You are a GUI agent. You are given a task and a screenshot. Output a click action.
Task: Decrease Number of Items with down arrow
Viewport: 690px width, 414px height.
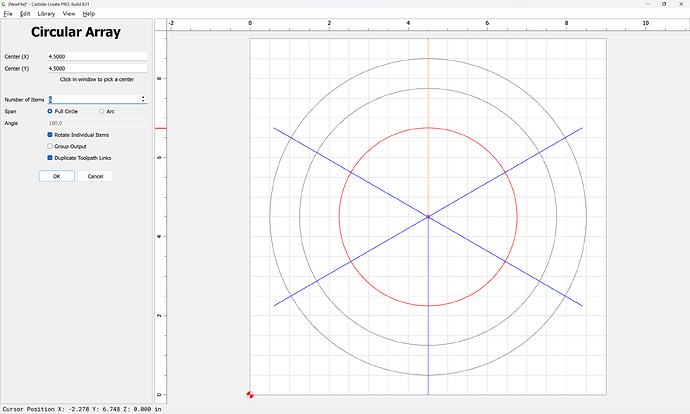point(144,101)
